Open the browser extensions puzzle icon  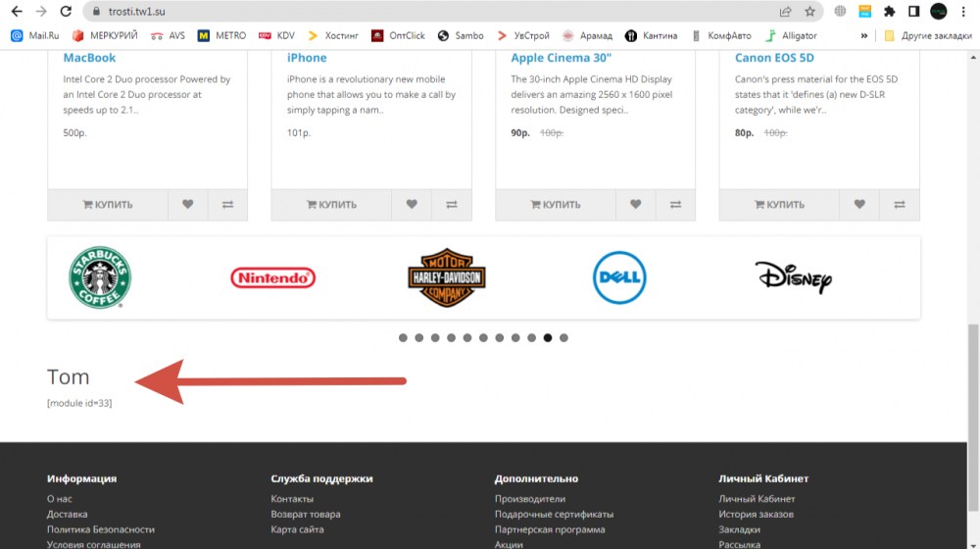point(890,11)
